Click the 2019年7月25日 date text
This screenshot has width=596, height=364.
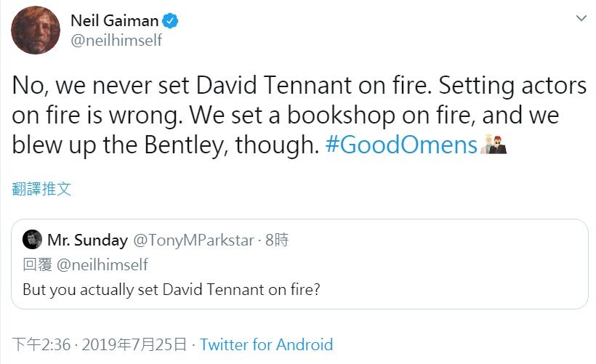click(134, 344)
